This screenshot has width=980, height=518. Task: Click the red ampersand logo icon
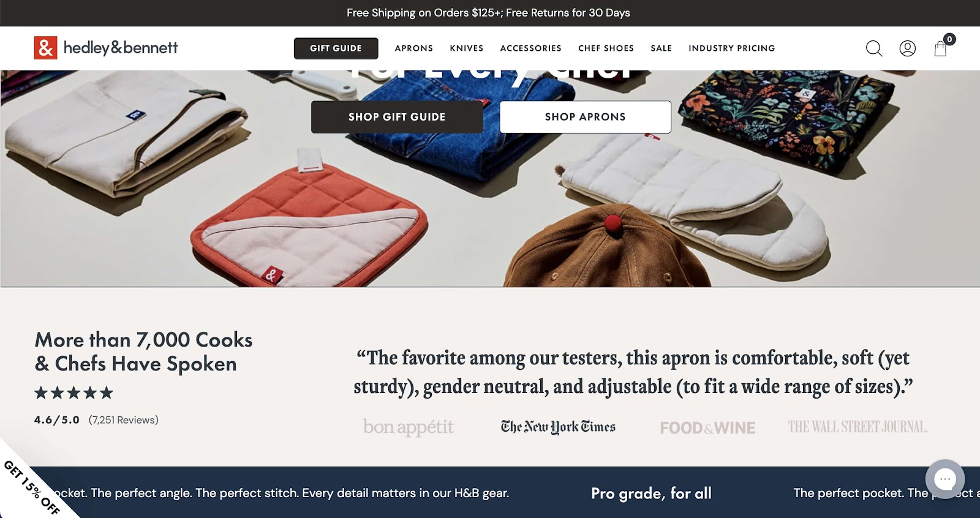point(45,48)
